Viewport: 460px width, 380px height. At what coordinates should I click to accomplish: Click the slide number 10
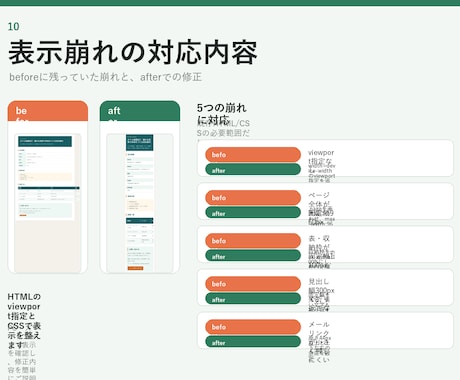[13, 27]
